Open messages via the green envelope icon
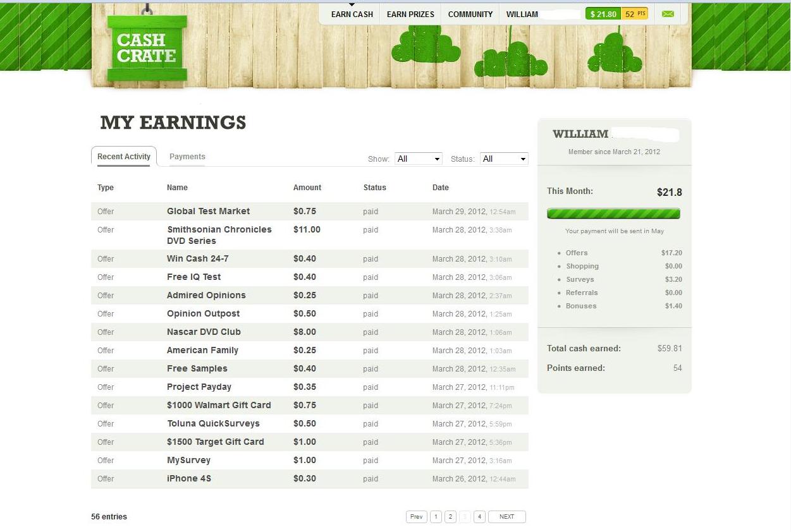The width and height of the screenshot is (791, 532). tap(668, 13)
